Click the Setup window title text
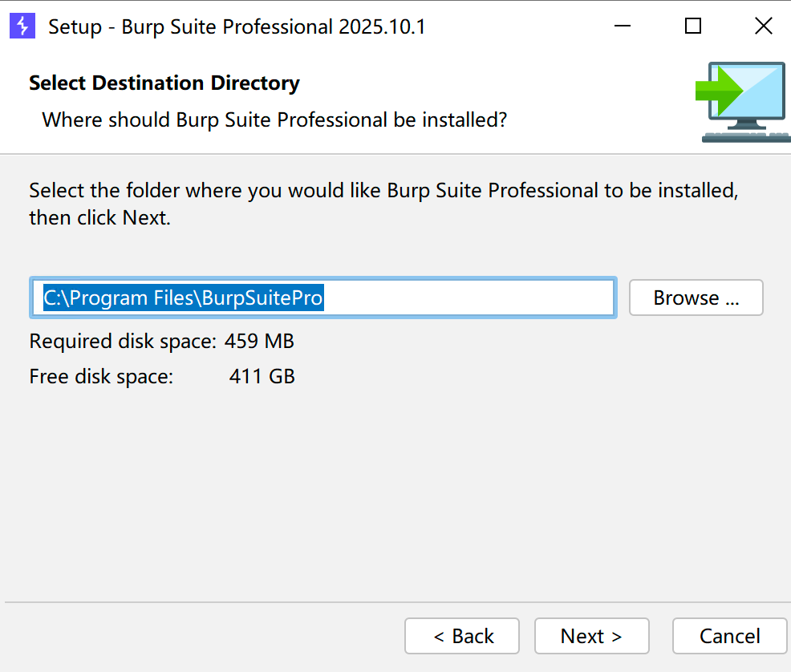 [237, 26]
